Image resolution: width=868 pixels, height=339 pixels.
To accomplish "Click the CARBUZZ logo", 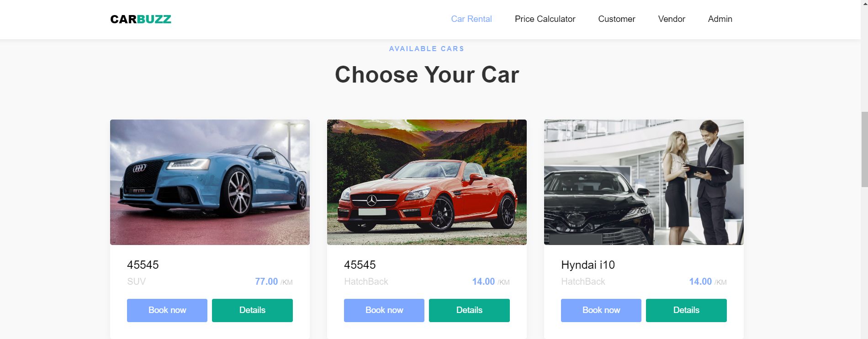I will (140, 19).
